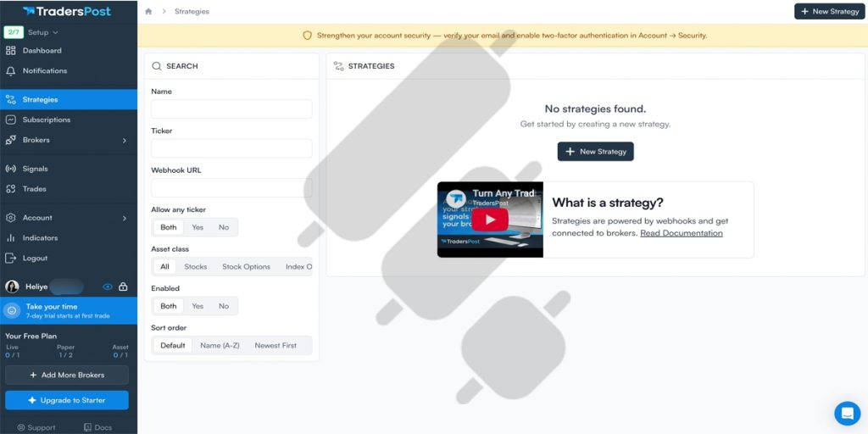Set Allow any ticker to No
The height and width of the screenshot is (434, 868).
(224, 227)
